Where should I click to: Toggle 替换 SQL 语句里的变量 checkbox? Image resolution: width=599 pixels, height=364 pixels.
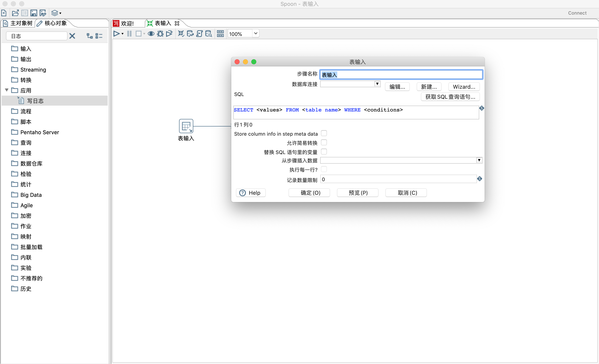324,152
